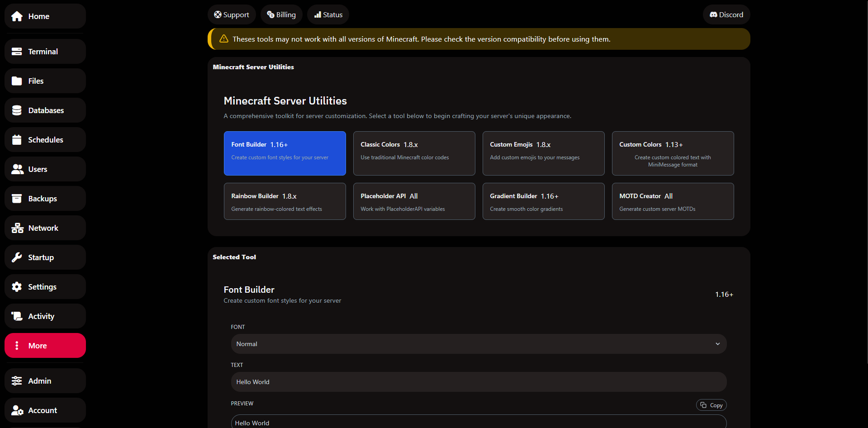Choose the Custom Colors 1.13+ card
Viewport: 868px width, 428px height.
[x=673, y=153]
